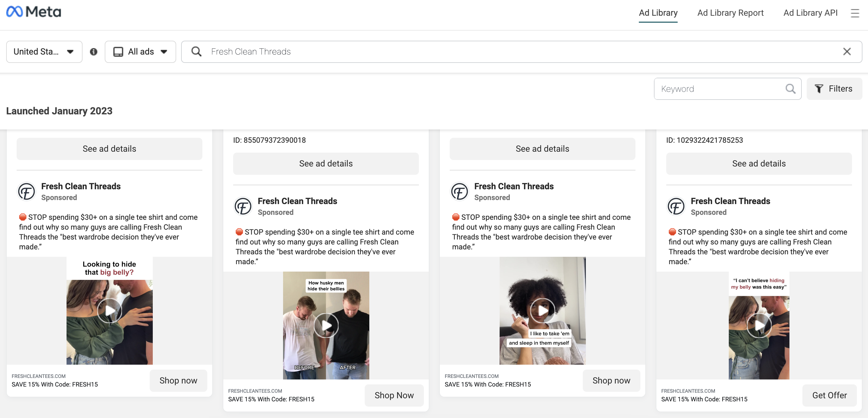Expand the United States country dropdown

tap(43, 51)
